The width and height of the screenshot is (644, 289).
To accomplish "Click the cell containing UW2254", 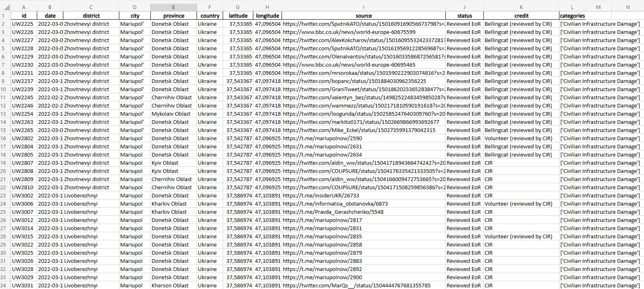I will (x=24, y=114).
